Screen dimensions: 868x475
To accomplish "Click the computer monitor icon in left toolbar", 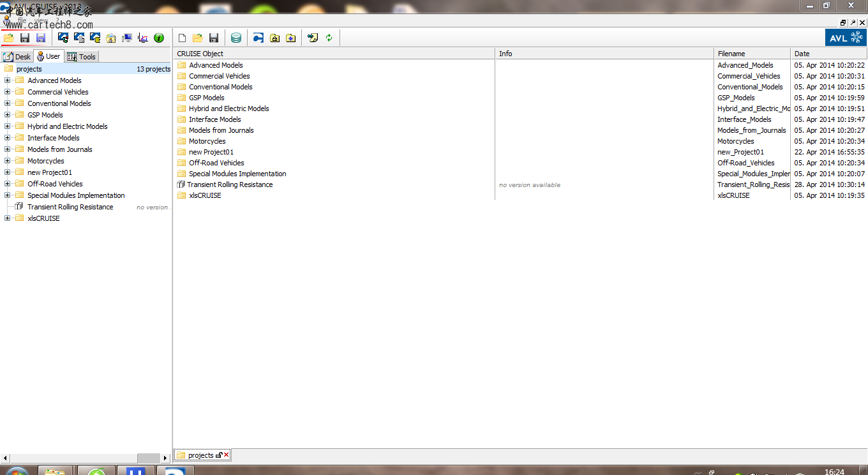I will click(127, 38).
